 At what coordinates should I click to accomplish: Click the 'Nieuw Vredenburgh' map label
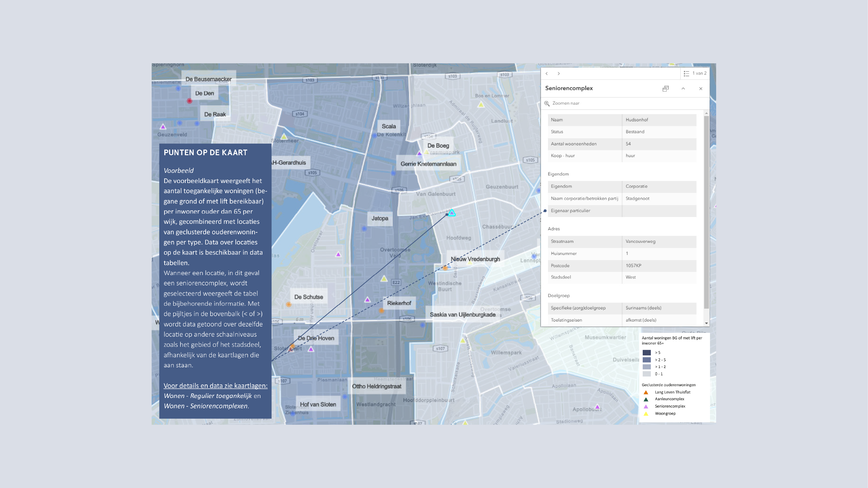pyautogui.click(x=475, y=259)
